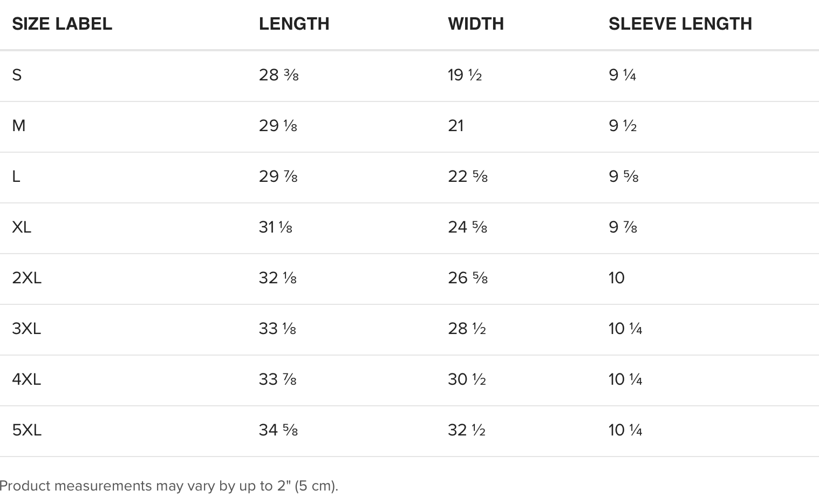
Task: Click width value 24 ⅝ for XL
Action: [468, 227]
